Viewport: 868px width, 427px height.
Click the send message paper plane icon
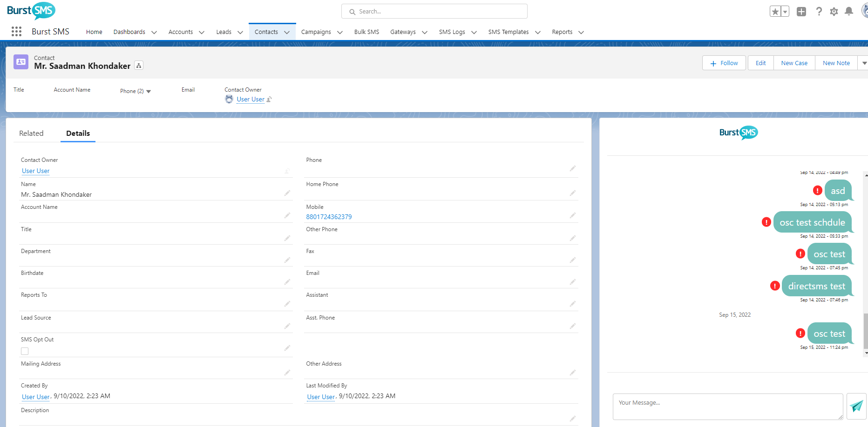click(856, 406)
